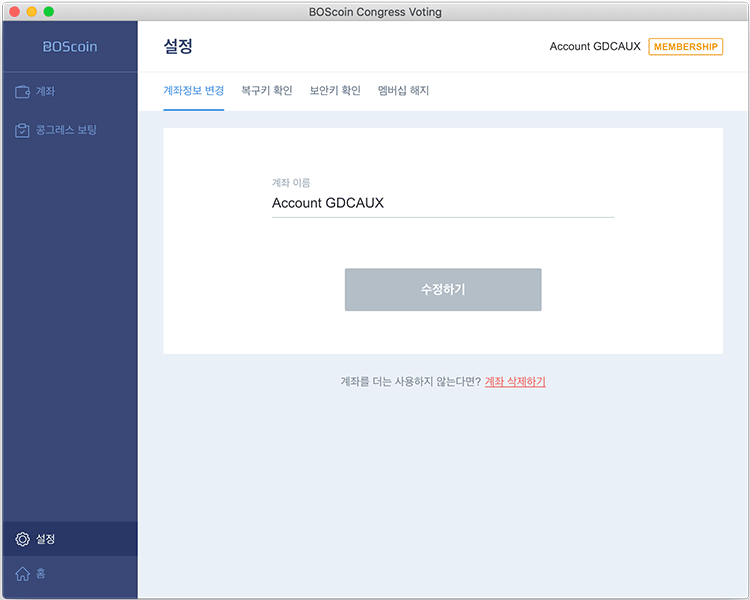Minimize the window with yellow button
The height and width of the screenshot is (600, 750).
[32, 11]
